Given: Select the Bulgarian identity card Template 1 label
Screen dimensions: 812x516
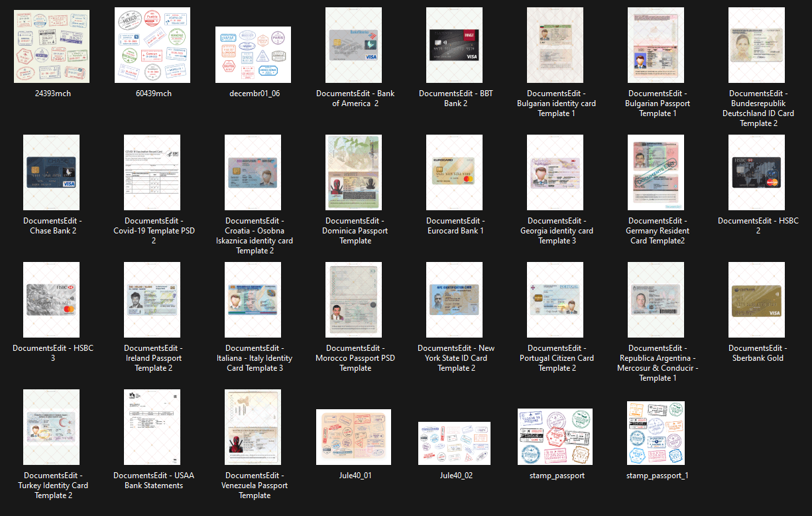Looking at the screenshot, I should [x=555, y=103].
